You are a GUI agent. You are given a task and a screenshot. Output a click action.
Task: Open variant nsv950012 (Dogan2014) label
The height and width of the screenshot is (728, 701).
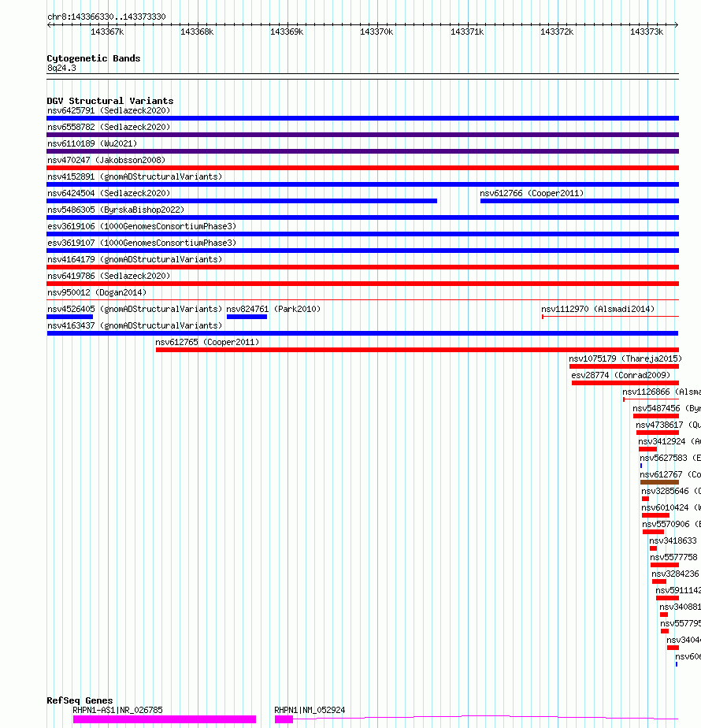click(97, 292)
